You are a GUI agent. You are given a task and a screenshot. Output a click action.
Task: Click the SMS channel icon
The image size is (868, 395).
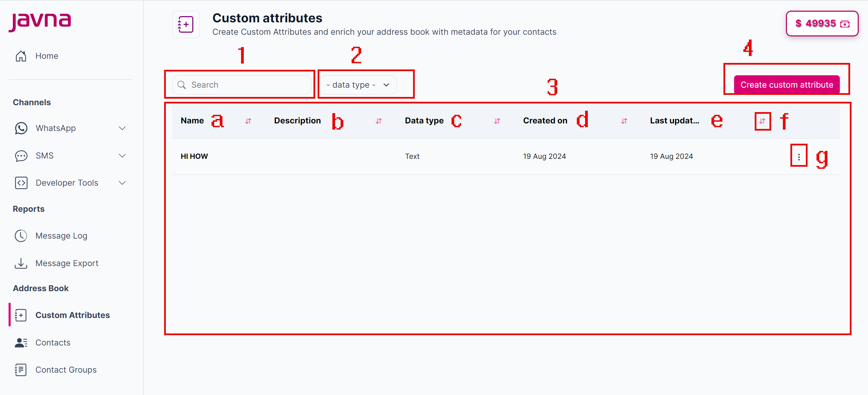tap(21, 156)
